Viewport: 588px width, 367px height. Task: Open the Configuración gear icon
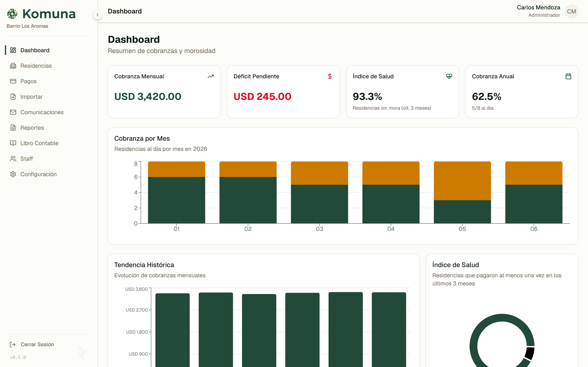[13, 174]
